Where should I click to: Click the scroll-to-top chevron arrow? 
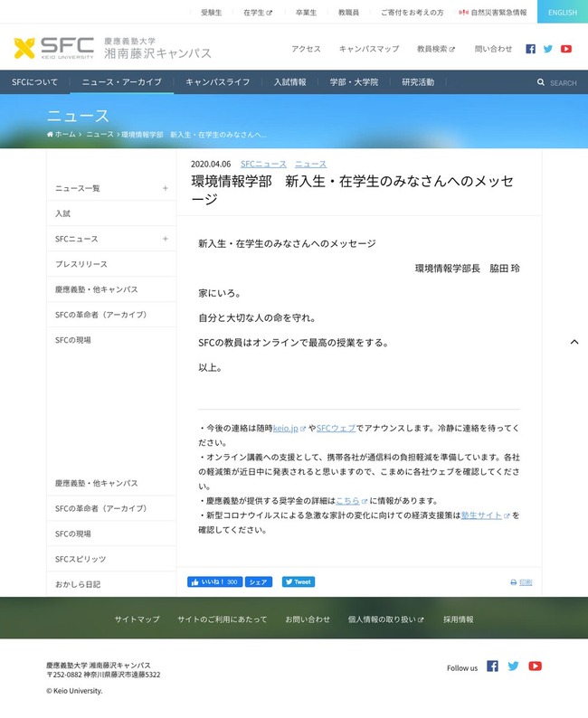tap(574, 342)
